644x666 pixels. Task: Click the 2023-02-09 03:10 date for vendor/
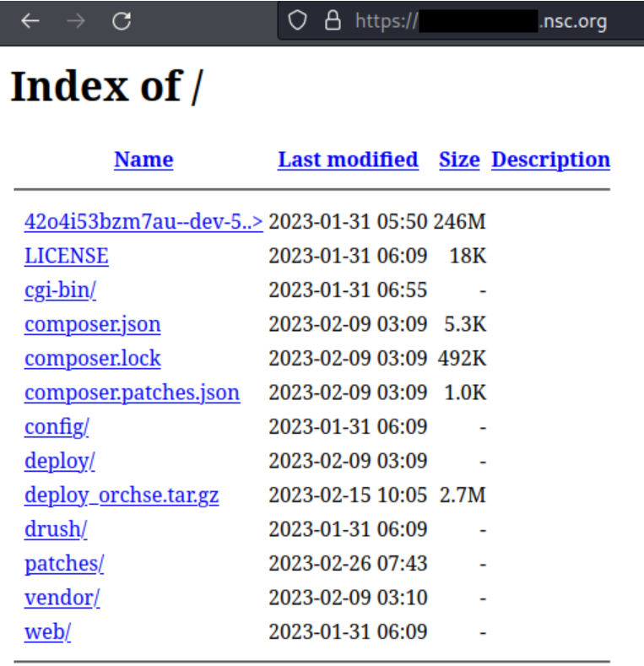348,598
